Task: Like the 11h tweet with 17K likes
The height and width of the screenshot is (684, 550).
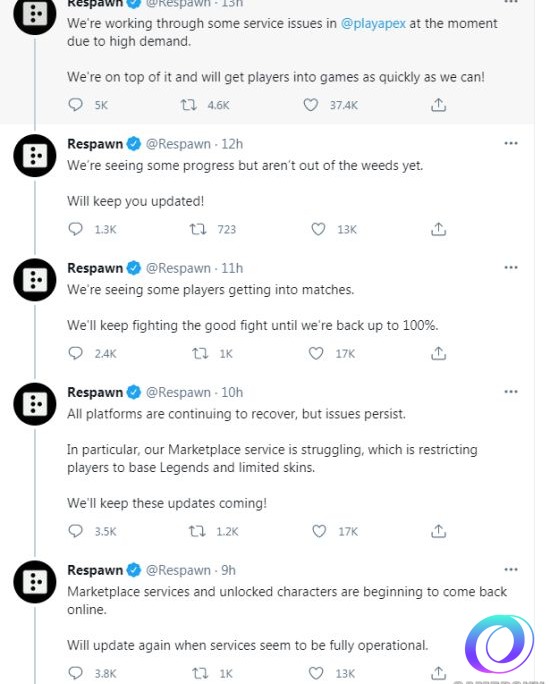Action: pos(316,353)
